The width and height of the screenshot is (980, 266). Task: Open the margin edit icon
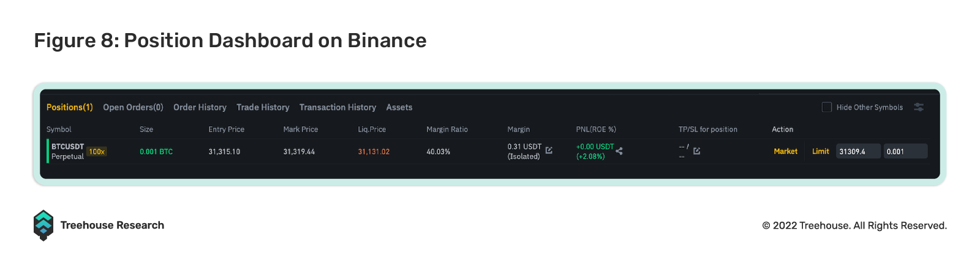(x=549, y=150)
